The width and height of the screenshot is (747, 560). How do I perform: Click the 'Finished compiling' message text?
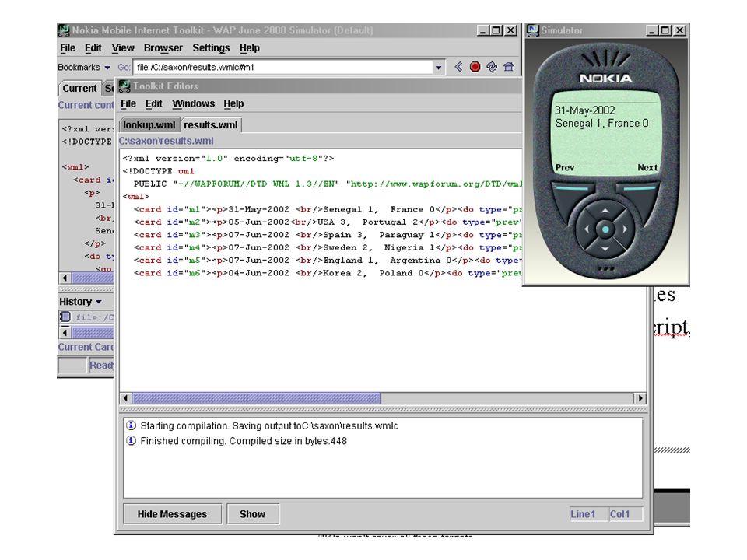(x=244, y=441)
